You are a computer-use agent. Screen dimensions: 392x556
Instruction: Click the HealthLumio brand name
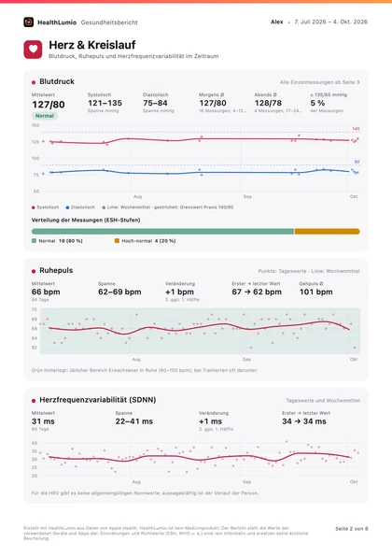pyautogui.click(x=57, y=22)
